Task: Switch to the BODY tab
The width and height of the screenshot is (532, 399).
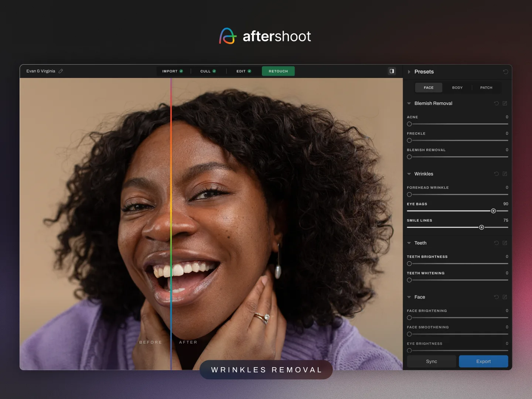Action: click(x=457, y=88)
